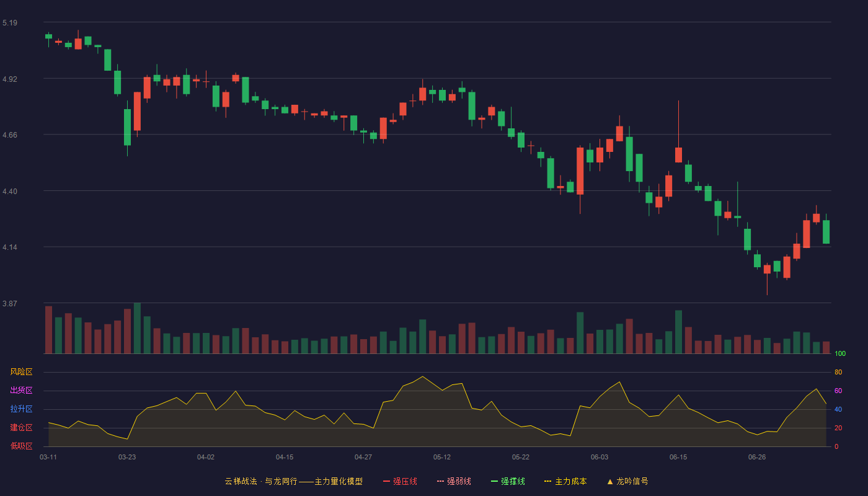Click the 低吸区 zone label
The width and height of the screenshot is (868, 496).
click(21, 446)
